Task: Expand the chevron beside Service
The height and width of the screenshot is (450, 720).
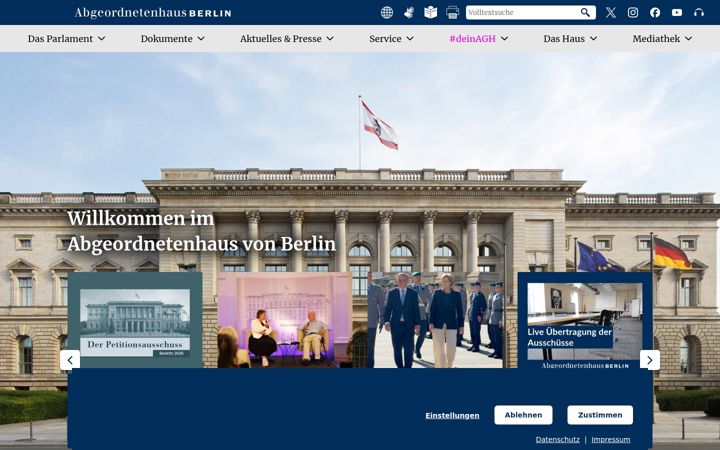Action: pos(410,39)
